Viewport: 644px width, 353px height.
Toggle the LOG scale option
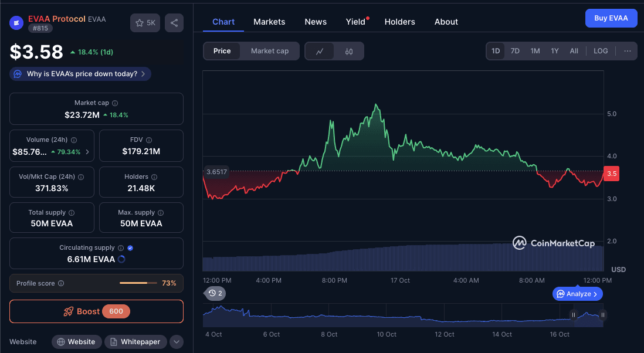coord(601,51)
